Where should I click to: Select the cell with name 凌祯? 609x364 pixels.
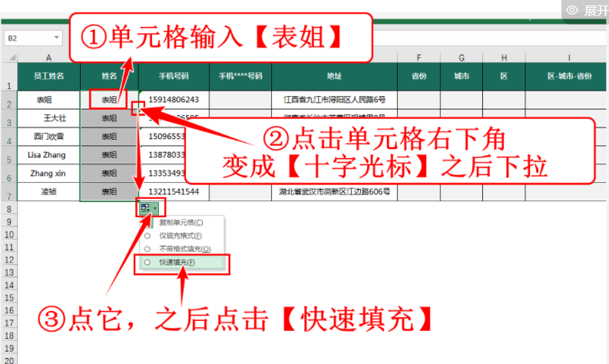48,192
